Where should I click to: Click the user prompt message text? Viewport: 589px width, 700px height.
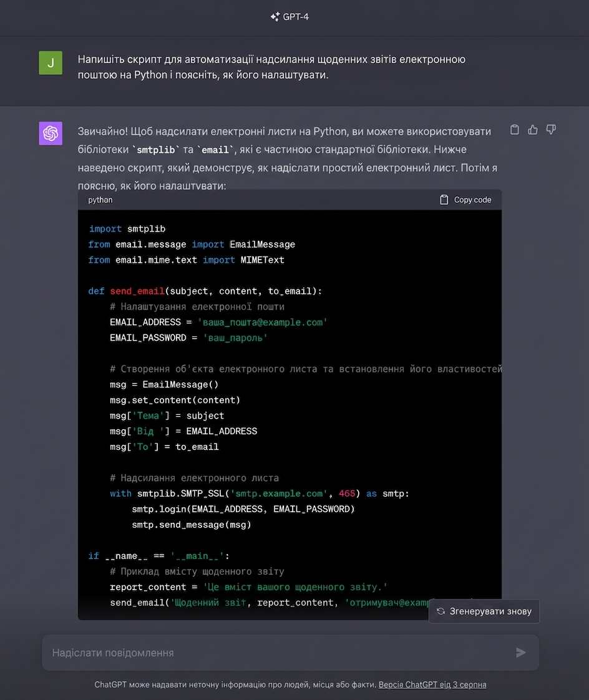(271, 67)
